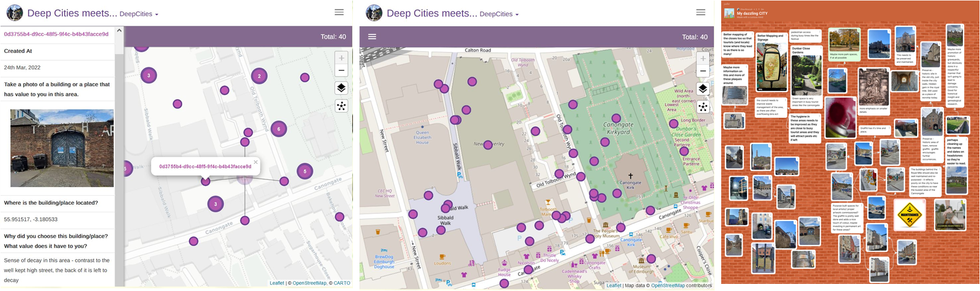Open yellow Maintenance sign card on board
The height and width of the screenshot is (291, 980).
coord(909,214)
